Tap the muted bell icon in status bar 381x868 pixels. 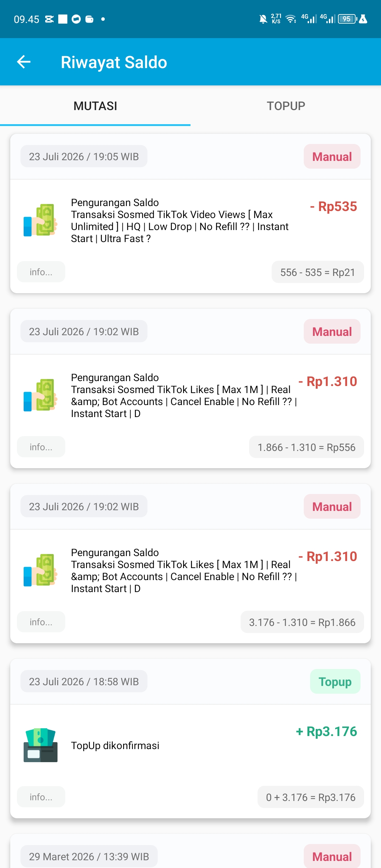[263, 19]
